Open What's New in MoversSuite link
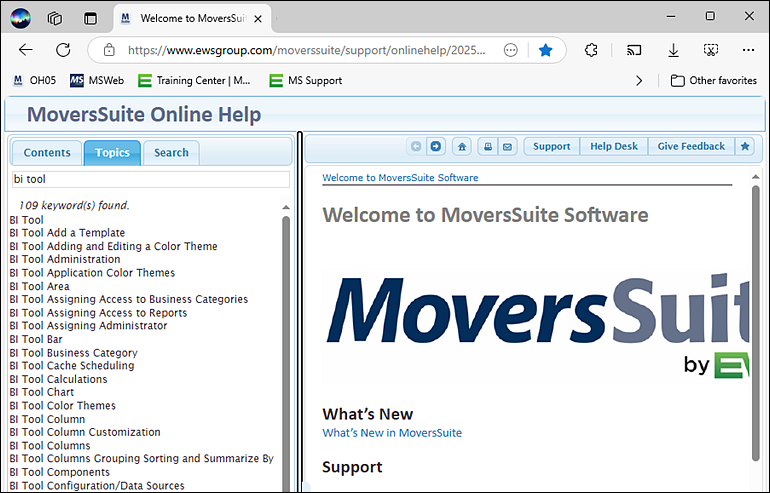 click(x=392, y=433)
